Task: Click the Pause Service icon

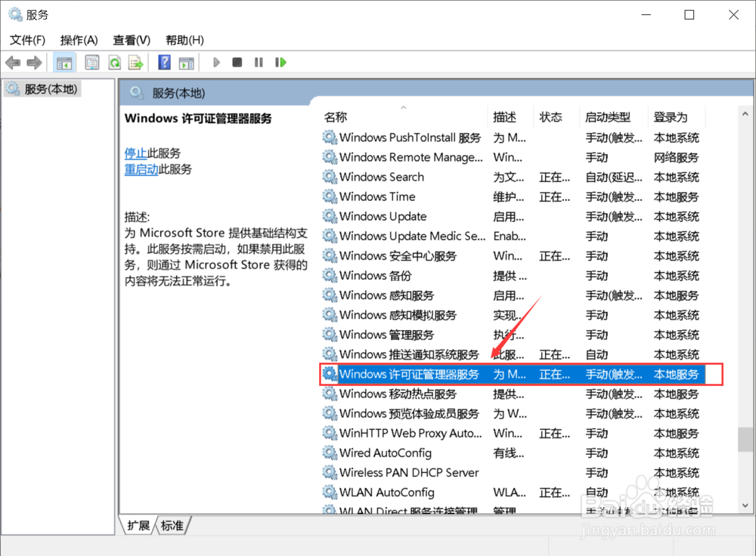Action: click(x=259, y=63)
